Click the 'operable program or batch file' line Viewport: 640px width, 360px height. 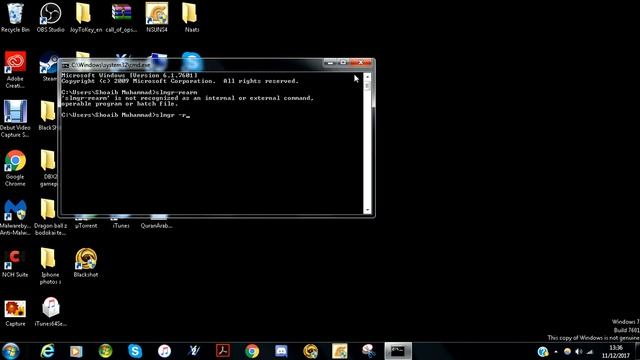[120, 104]
